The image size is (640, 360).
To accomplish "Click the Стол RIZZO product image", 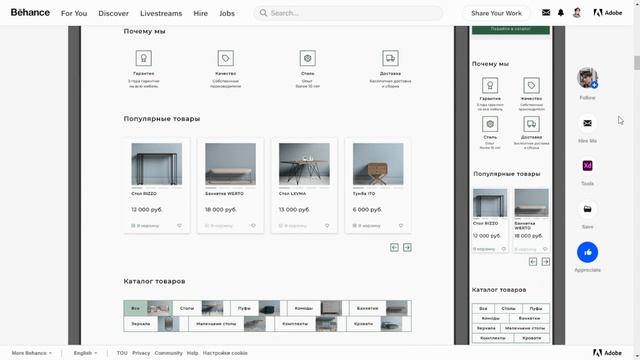I will pos(157,164).
